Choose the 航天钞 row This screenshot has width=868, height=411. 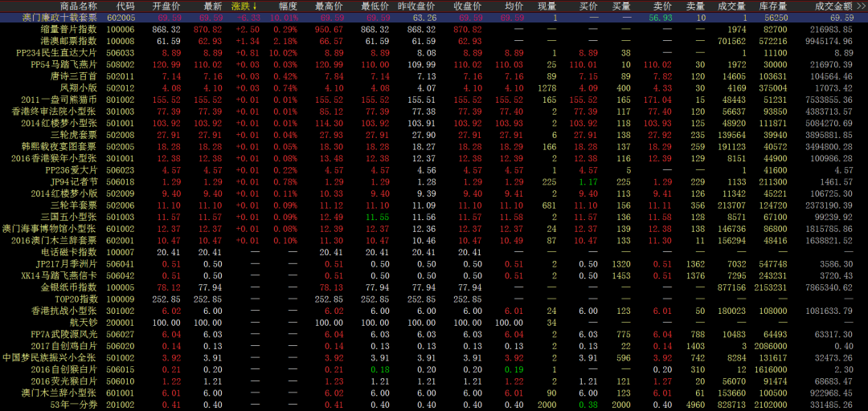[434, 323]
